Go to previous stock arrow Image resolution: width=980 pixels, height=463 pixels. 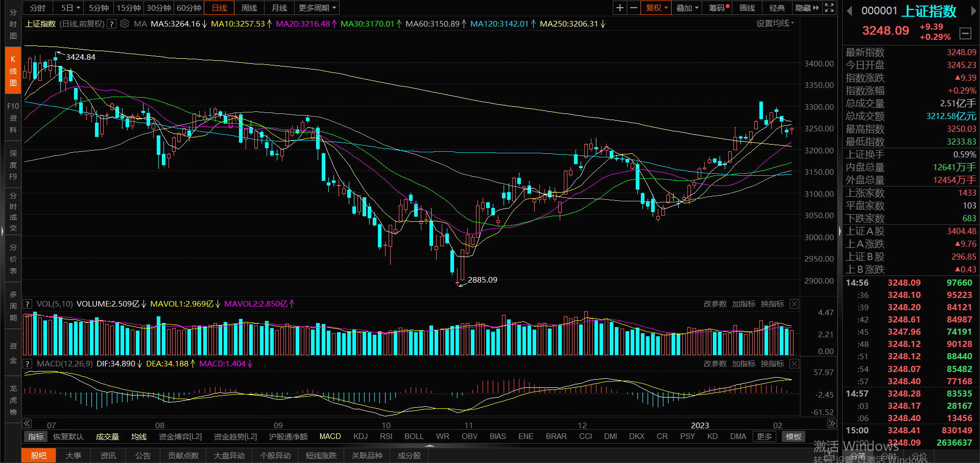tap(849, 11)
